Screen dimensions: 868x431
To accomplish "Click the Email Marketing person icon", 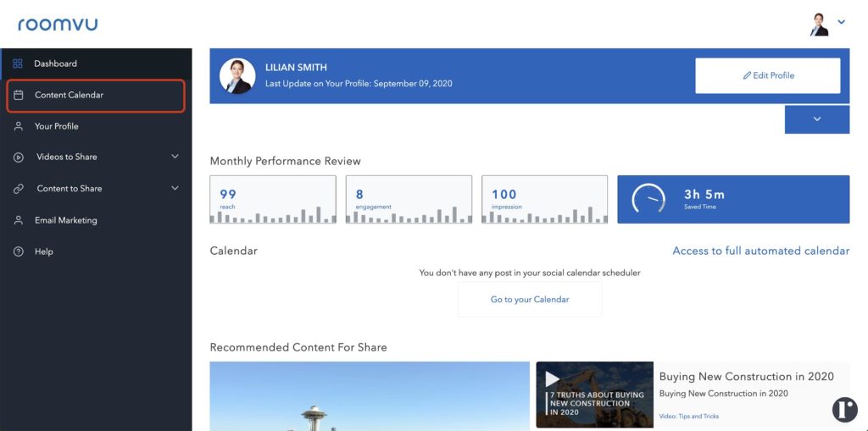I will pyautogui.click(x=18, y=220).
